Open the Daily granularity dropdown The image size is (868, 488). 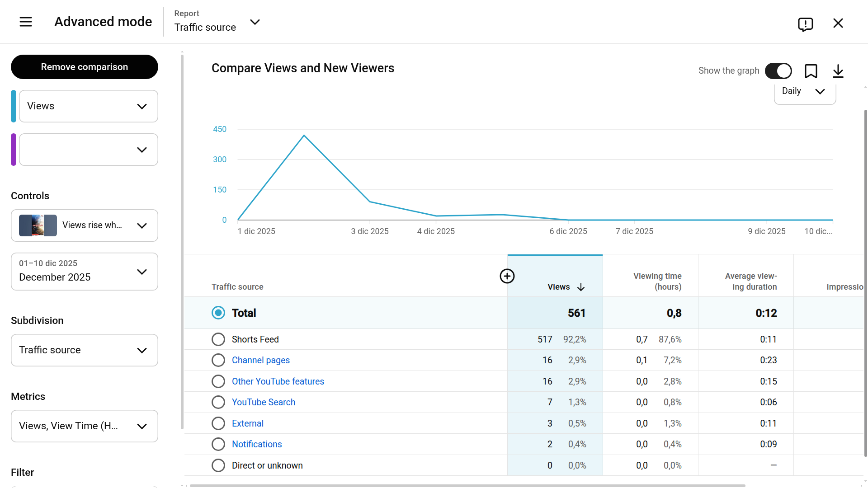click(x=805, y=91)
